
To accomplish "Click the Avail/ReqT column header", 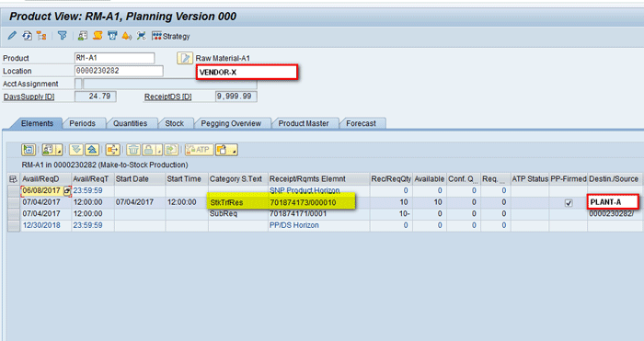I will point(93,179).
